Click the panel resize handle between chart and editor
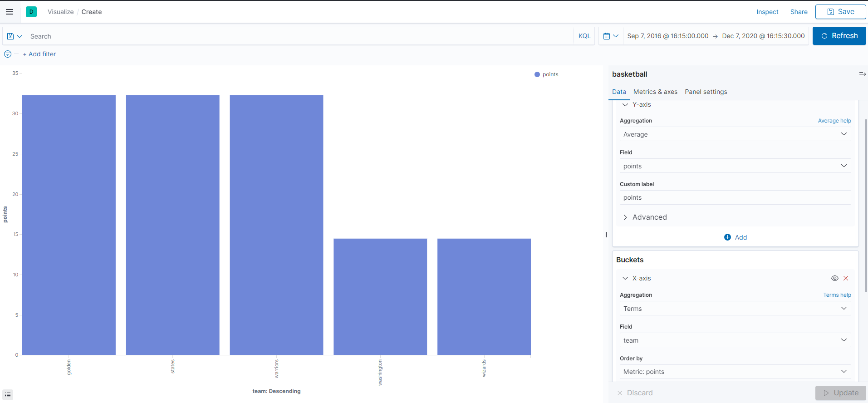The image size is (868, 403). (606, 235)
